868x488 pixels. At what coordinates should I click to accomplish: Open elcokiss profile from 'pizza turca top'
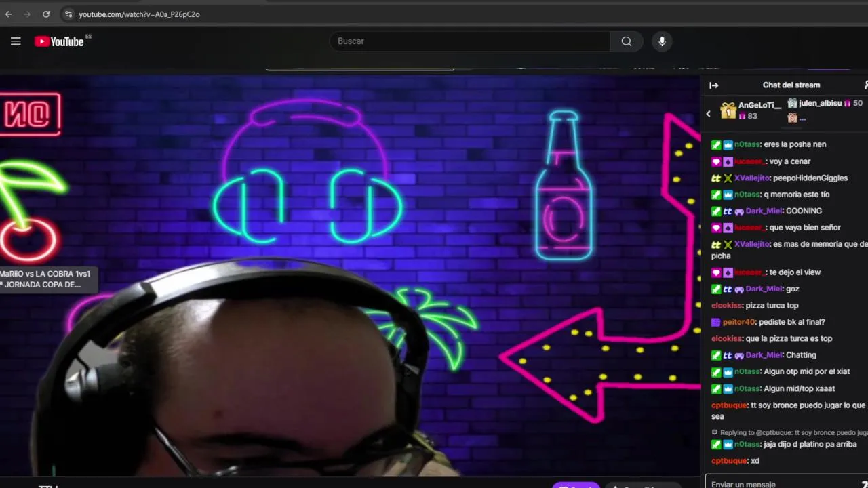click(726, 306)
